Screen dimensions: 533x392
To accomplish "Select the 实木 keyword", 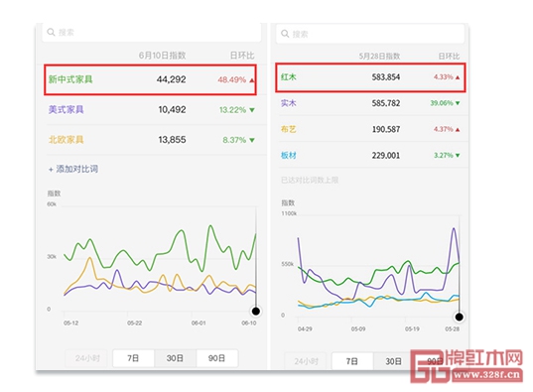I will pos(289,103).
